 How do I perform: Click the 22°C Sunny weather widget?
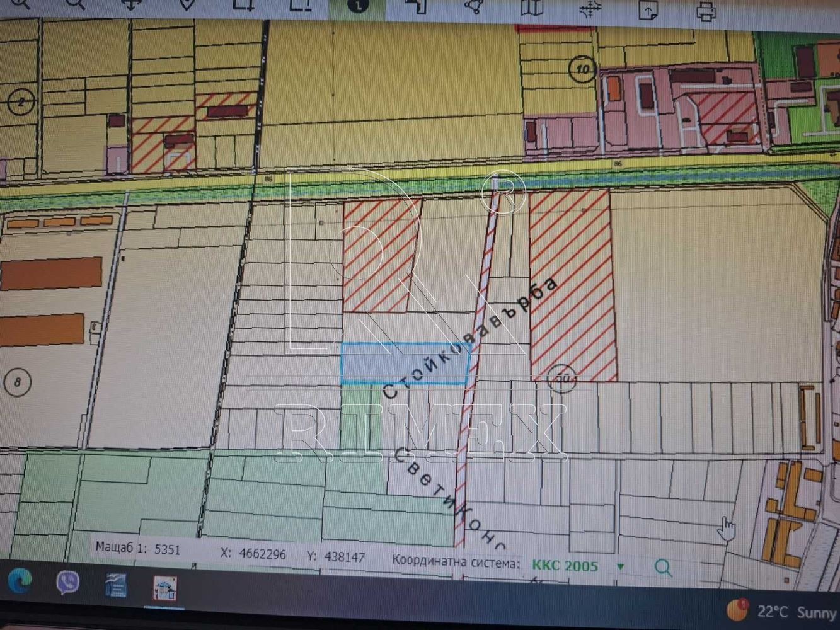(781, 611)
